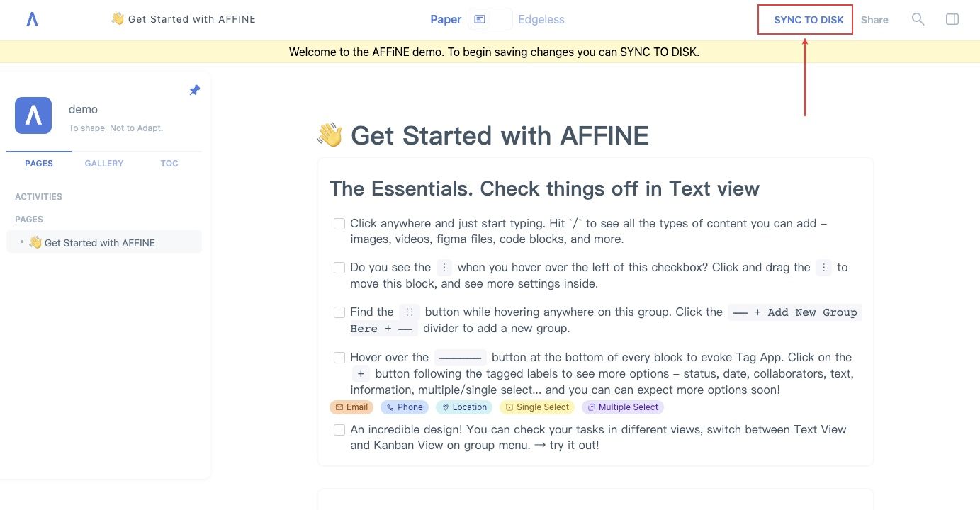Click the waving hand emoji in main heading
980x510 pixels.
click(x=330, y=135)
